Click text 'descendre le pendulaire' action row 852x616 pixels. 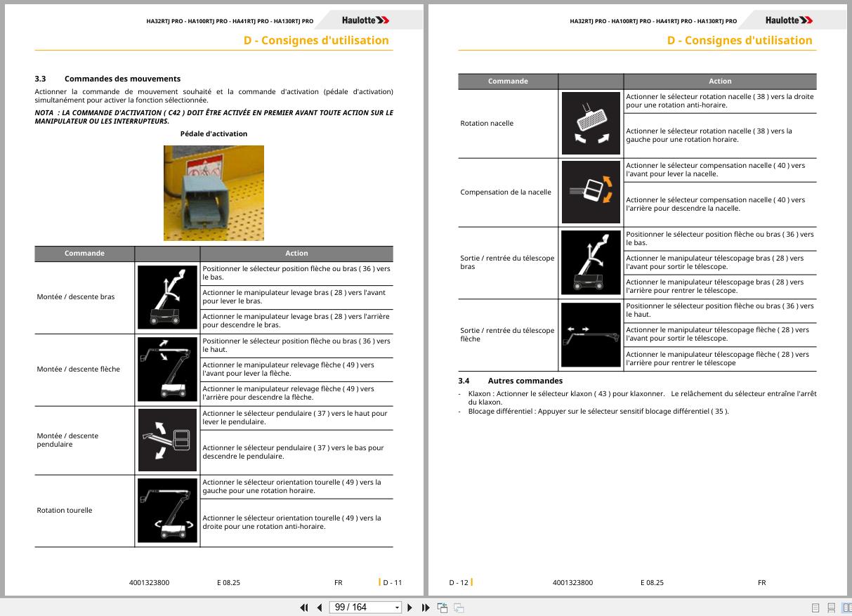click(x=296, y=452)
